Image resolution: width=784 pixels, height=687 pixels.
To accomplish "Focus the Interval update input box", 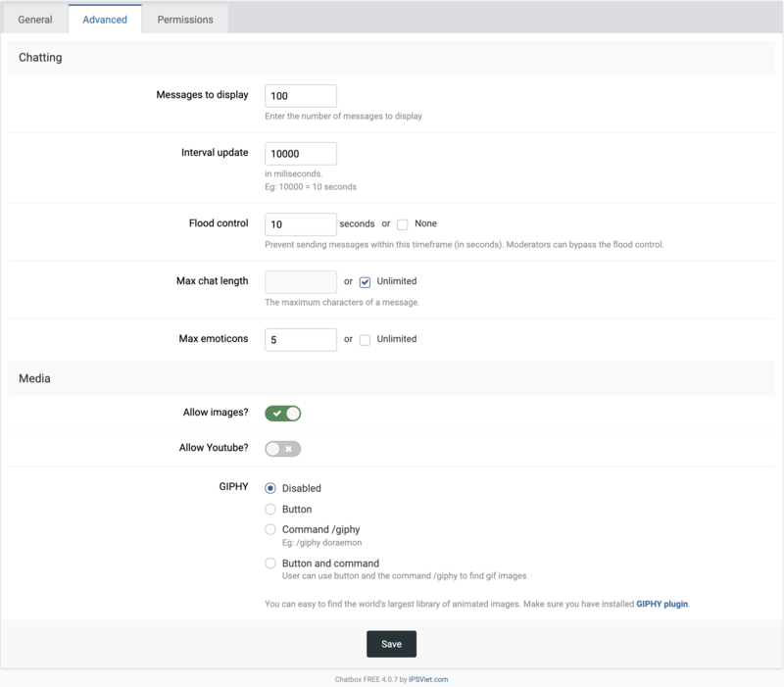I will [x=301, y=154].
